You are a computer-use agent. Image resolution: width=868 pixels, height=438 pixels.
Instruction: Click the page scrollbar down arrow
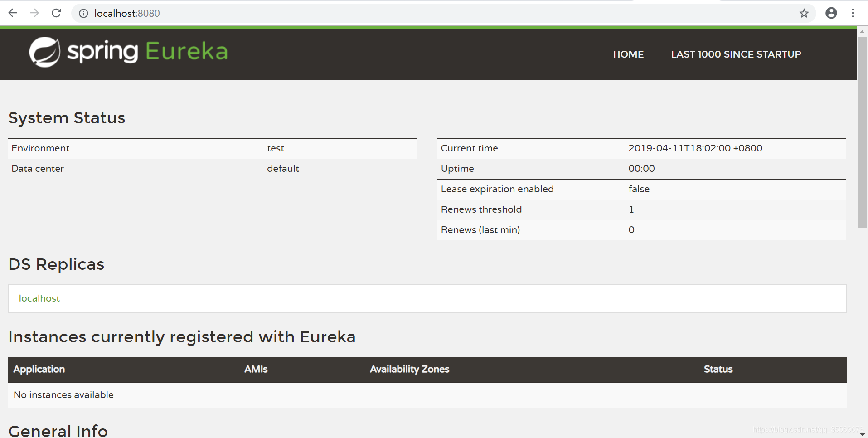coord(862,434)
